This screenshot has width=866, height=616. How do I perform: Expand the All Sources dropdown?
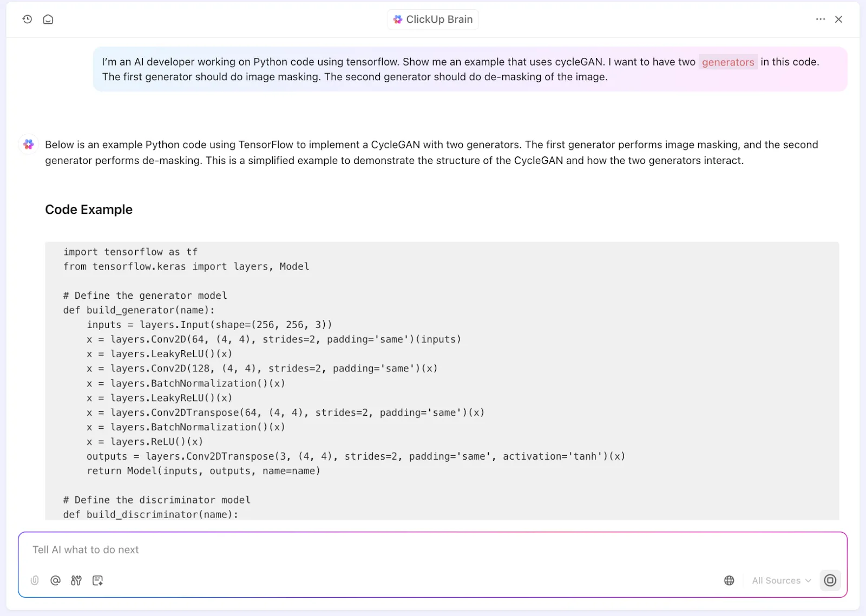tap(781, 580)
